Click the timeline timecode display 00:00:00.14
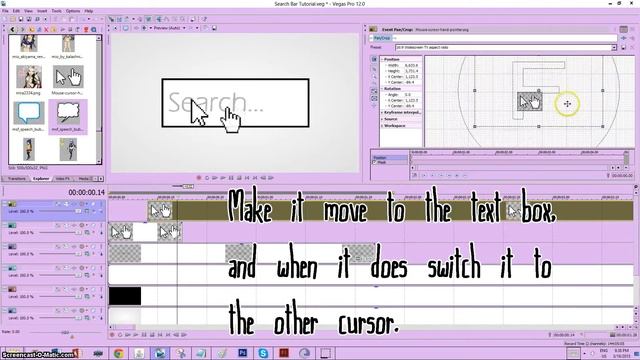Screen dimensions: 640x360 (x=87, y=192)
